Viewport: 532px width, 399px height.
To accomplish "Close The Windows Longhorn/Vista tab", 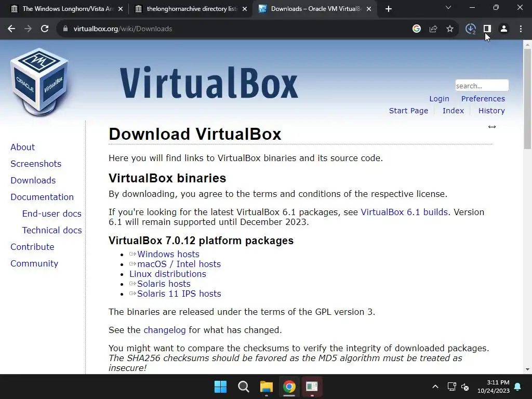I will (121, 9).
